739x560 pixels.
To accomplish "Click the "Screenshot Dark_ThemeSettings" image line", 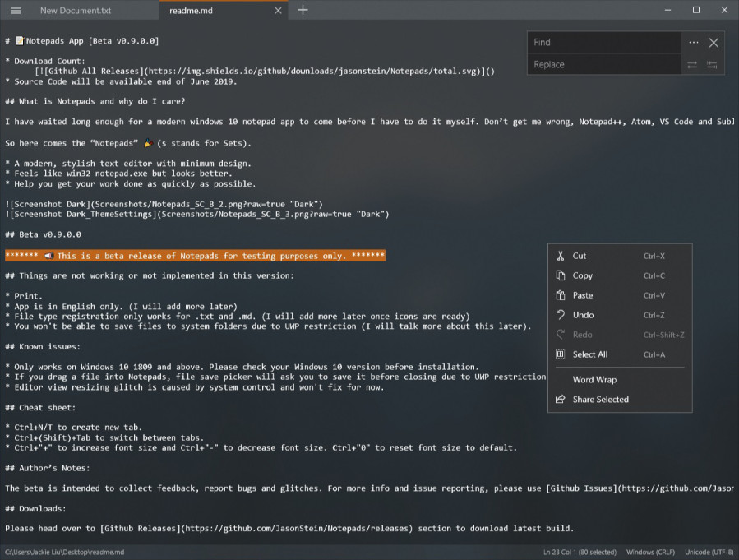I will [197, 214].
